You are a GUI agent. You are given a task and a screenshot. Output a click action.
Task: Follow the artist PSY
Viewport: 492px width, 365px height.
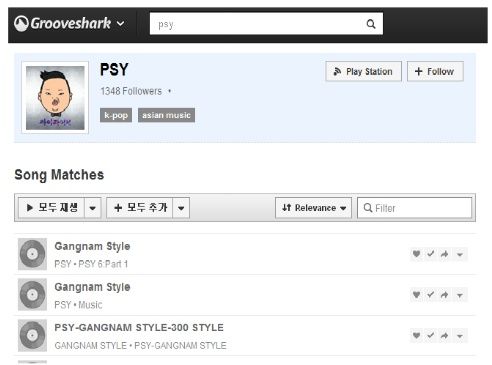tap(435, 71)
